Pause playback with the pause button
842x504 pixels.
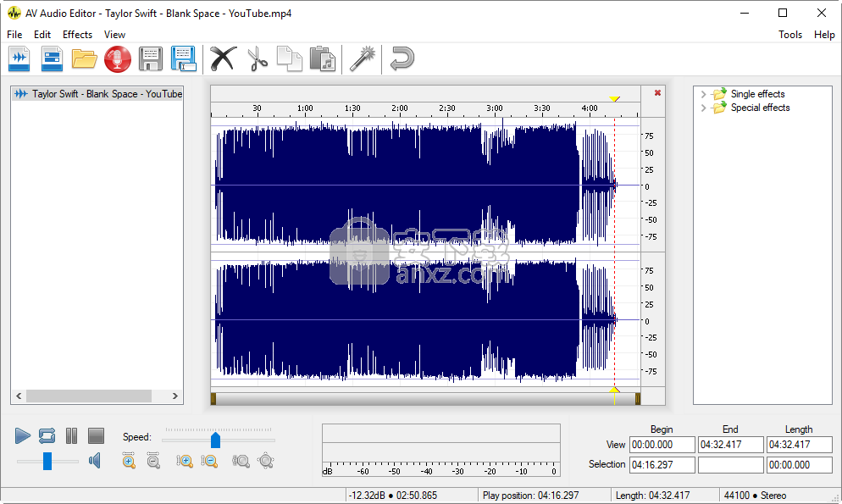71,436
